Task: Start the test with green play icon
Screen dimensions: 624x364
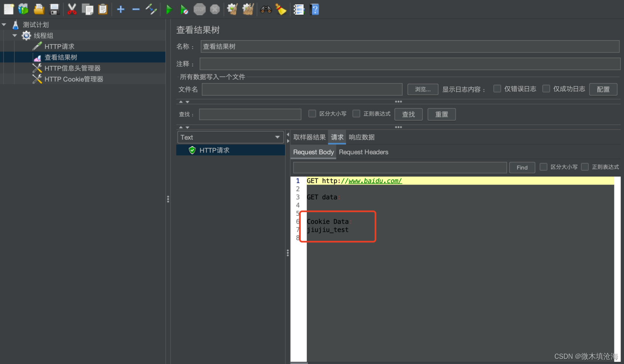Action: click(169, 9)
